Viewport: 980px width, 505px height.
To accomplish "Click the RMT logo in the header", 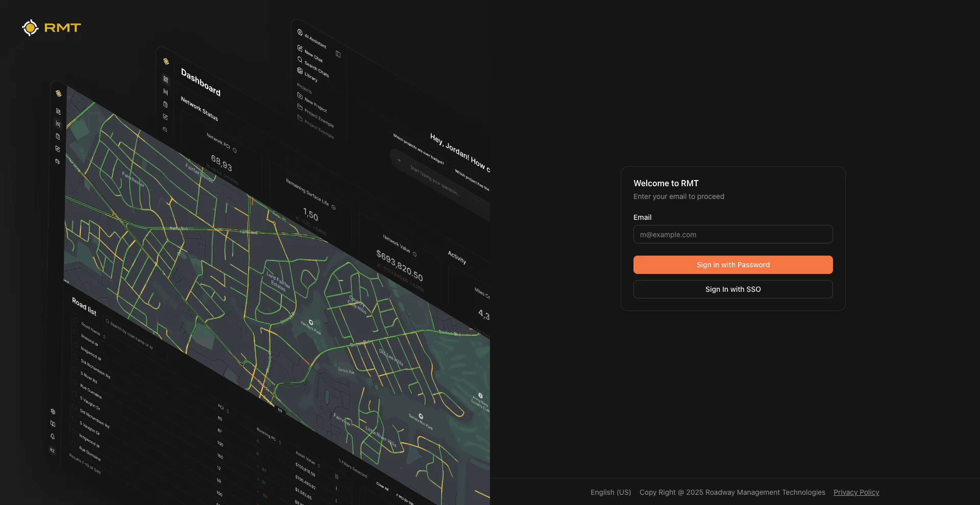I will click(52, 28).
